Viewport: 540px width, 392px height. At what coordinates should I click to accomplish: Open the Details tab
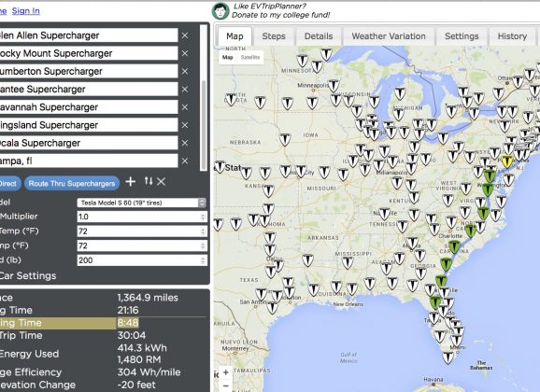point(319,36)
